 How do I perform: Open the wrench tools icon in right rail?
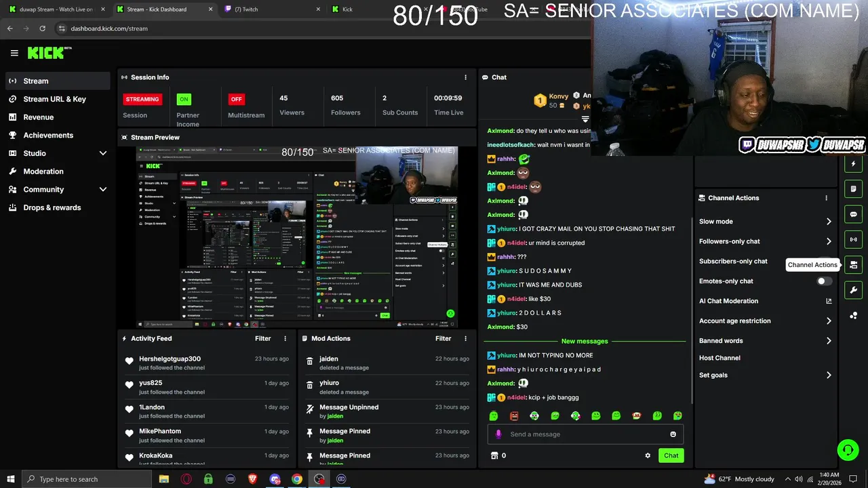[x=853, y=290]
